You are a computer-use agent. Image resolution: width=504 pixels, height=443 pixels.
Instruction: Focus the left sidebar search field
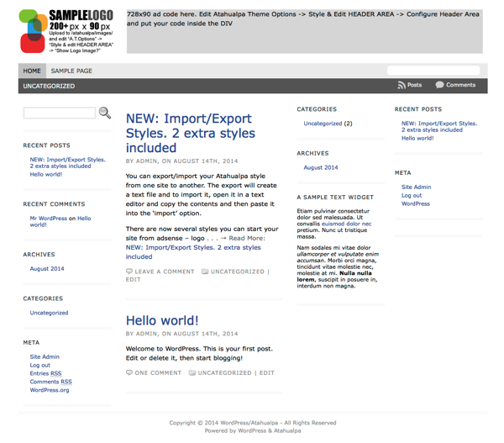[60, 113]
